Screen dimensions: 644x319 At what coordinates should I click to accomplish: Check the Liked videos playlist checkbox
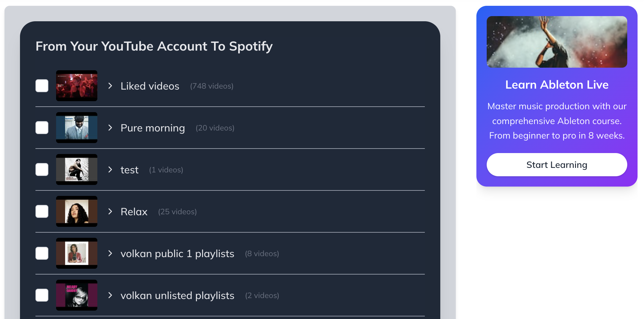coord(42,86)
